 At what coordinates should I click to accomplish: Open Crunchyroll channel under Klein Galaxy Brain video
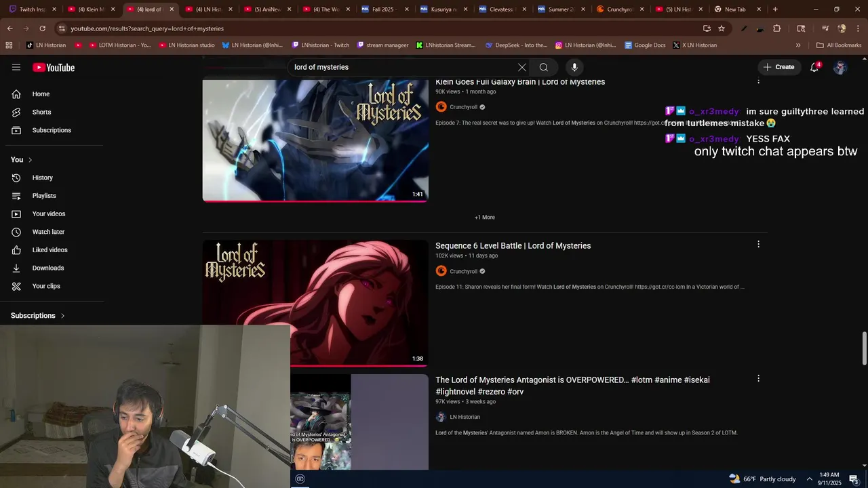click(464, 107)
